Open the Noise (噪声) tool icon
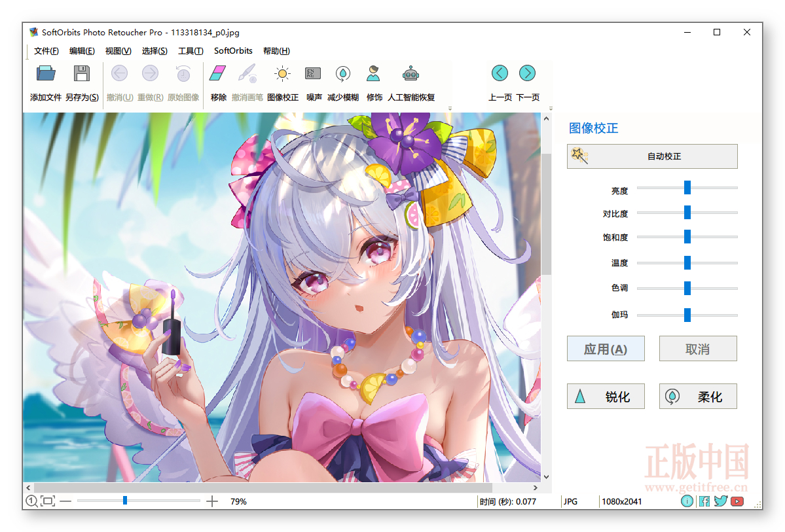Screen dimensions: 785x532 pos(313,73)
